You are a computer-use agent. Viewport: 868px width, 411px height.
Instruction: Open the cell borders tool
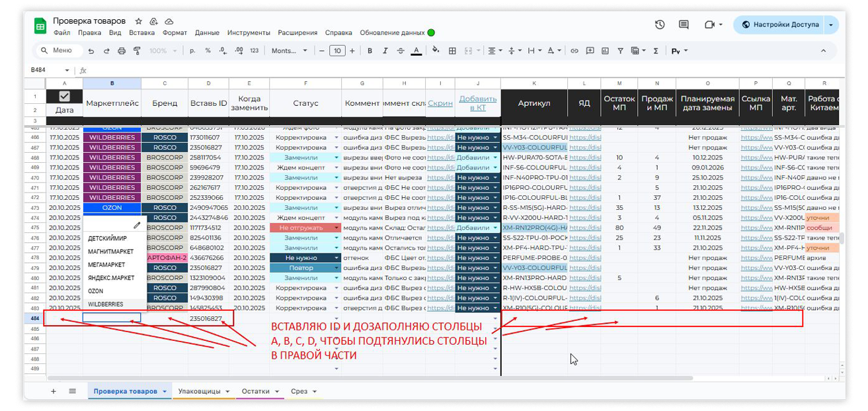[x=452, y=51]
